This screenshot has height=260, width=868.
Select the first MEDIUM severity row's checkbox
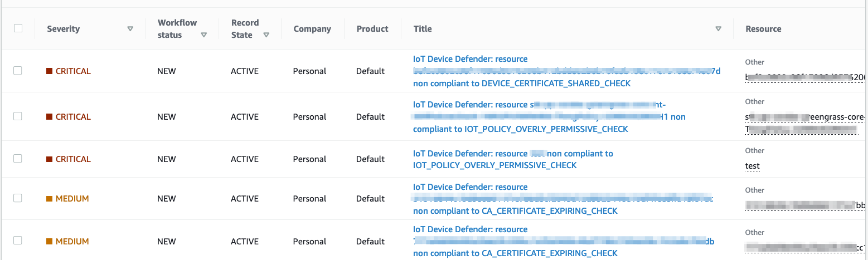(x=18, y=198)
